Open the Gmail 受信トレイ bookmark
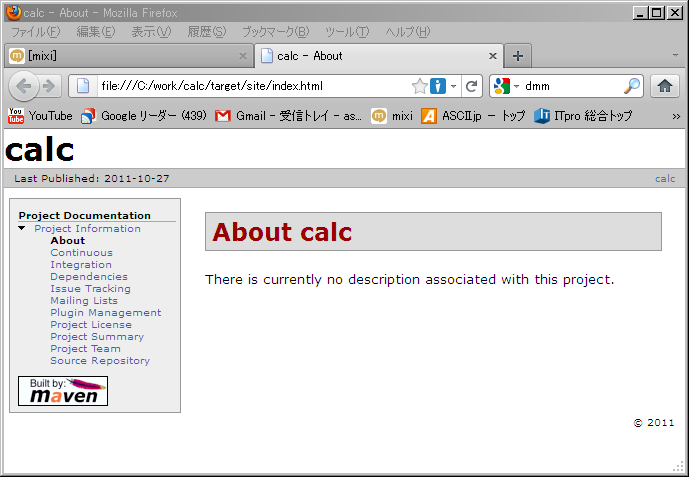 click(x=288, y=116)
